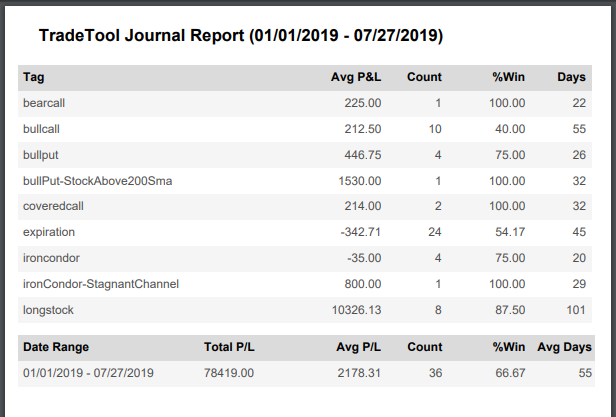Click the summary count value 36
616x417 pixels.
click(435, 373)
